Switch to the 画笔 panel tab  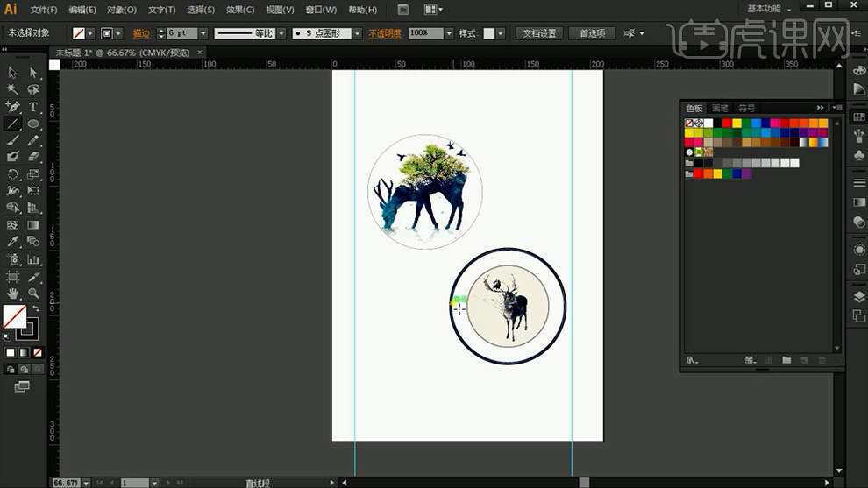[720, 108]
